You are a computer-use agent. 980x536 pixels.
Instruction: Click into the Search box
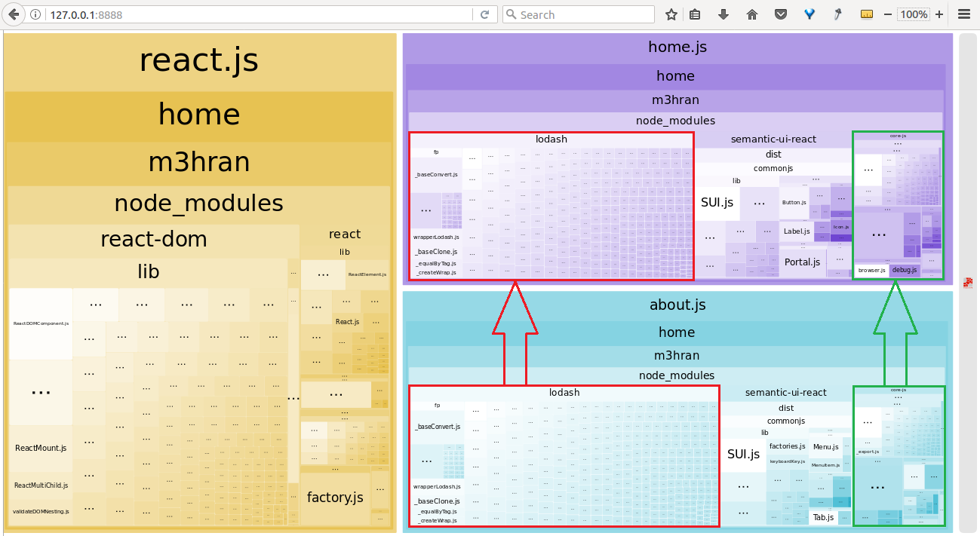(x=579, y=14)
